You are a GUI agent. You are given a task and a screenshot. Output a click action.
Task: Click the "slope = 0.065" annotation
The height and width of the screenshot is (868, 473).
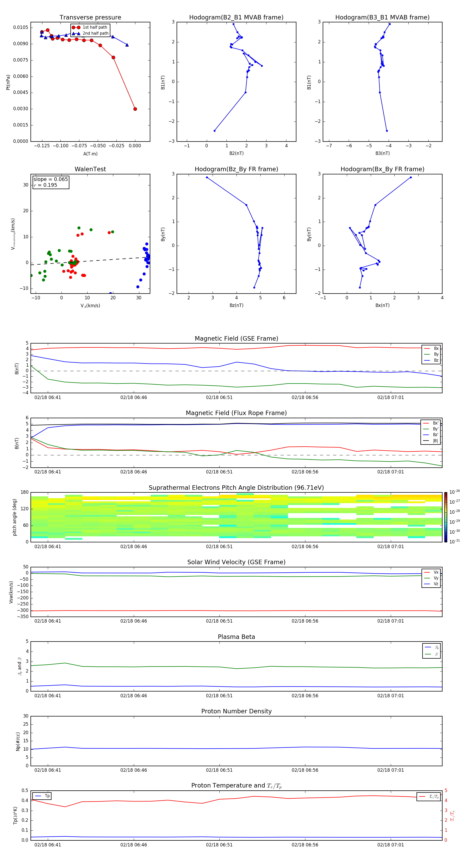coord(50,179)
